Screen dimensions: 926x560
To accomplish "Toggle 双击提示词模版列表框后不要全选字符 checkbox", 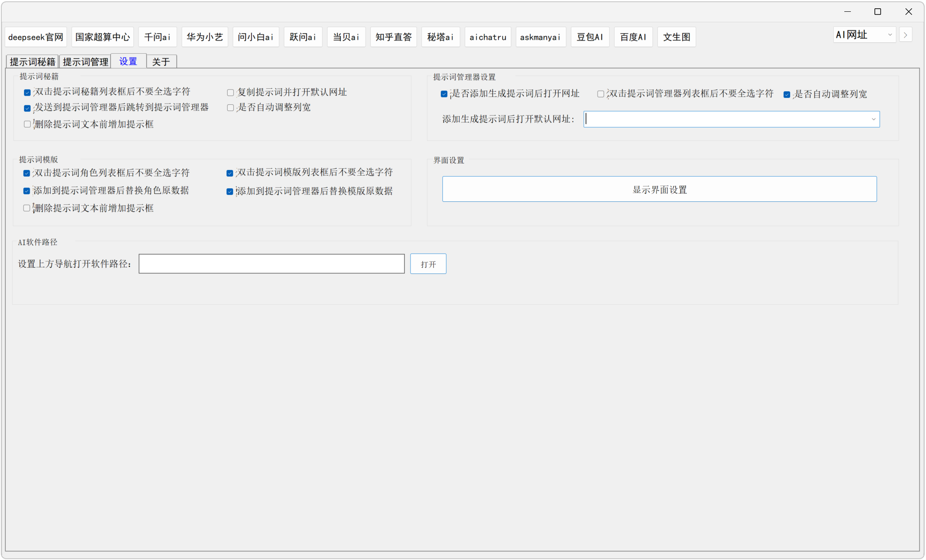I will (x=229, y=173).
